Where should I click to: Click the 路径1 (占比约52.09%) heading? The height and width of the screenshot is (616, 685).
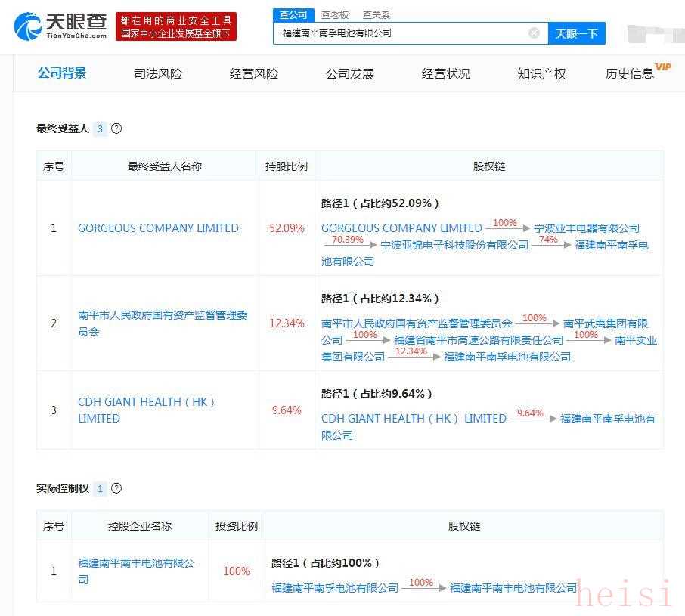pos(380,203)
